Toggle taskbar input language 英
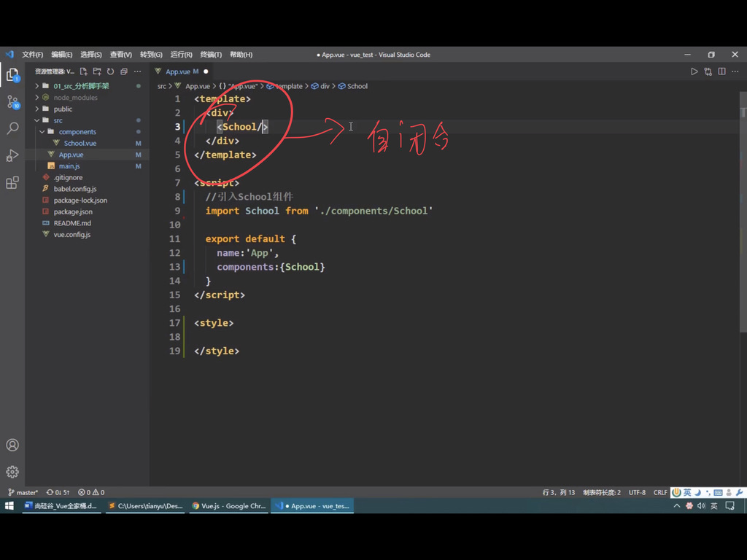This screenshot has width=747, height=560. [713, 506]
